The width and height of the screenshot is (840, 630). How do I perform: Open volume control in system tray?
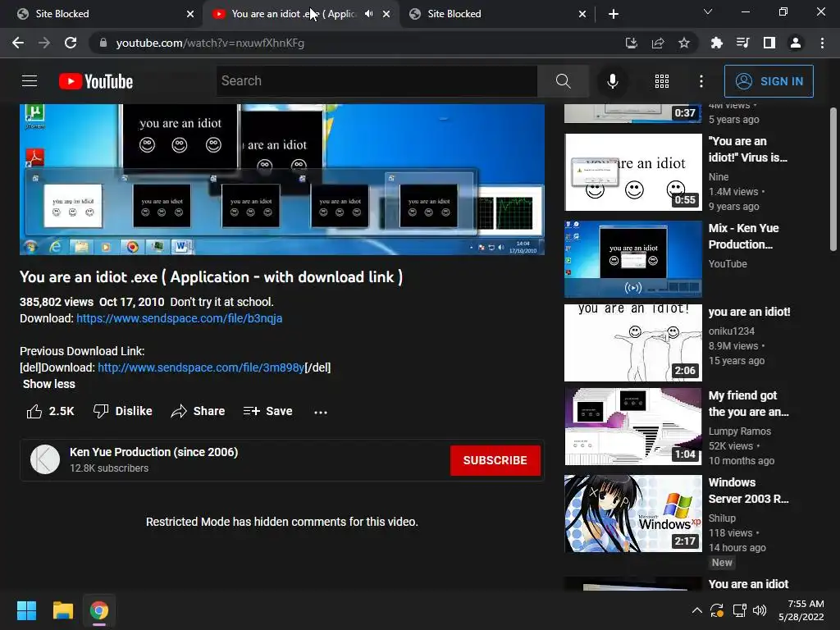pos(760,610)
